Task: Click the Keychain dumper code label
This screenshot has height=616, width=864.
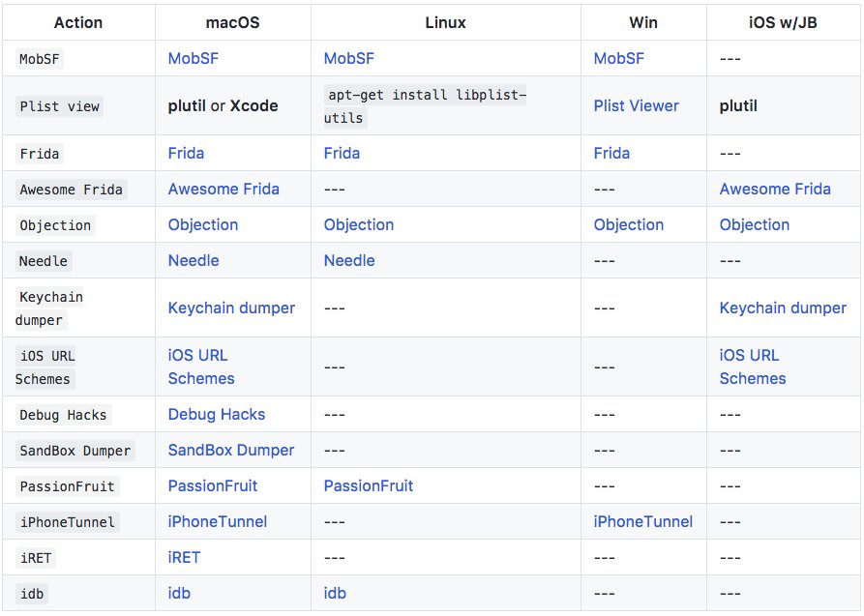Action: 49,308
